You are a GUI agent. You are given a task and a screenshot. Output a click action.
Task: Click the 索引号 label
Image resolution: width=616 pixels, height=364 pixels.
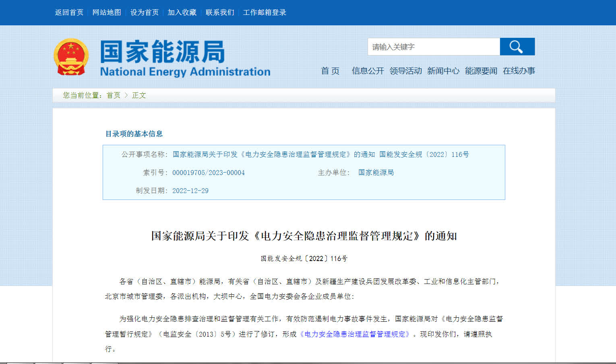pyautogui.click(x=155, y=173)
